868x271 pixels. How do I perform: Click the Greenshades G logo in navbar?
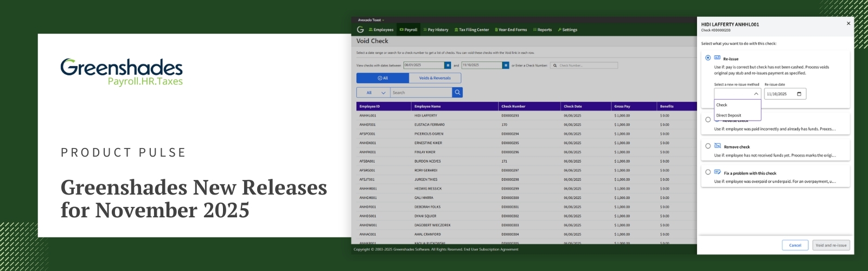tap(360, 29)
